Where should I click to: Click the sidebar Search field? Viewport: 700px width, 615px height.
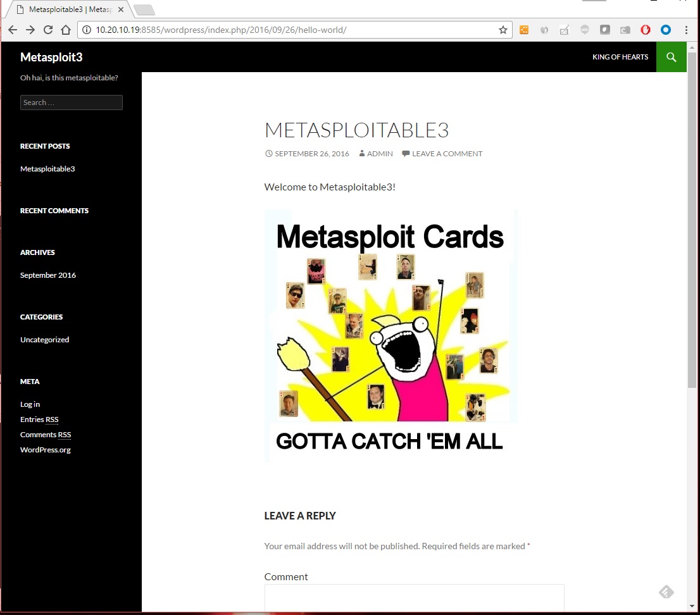72,102
